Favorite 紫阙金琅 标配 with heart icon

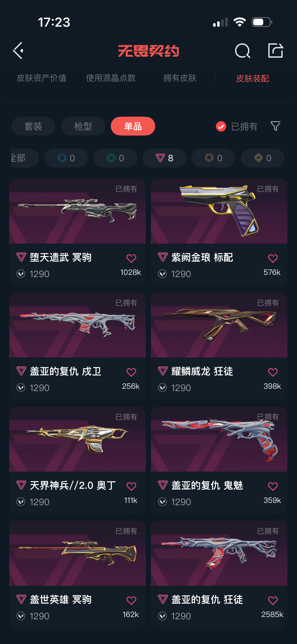point(273,258)
